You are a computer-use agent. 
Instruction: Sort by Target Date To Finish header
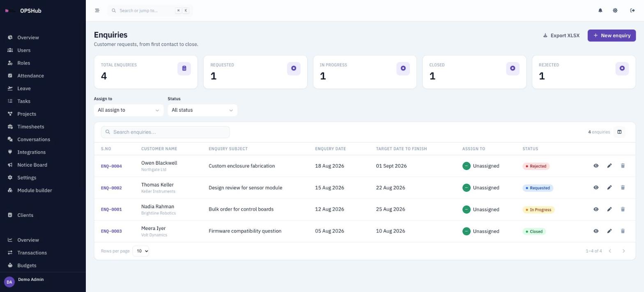[401, 149]
